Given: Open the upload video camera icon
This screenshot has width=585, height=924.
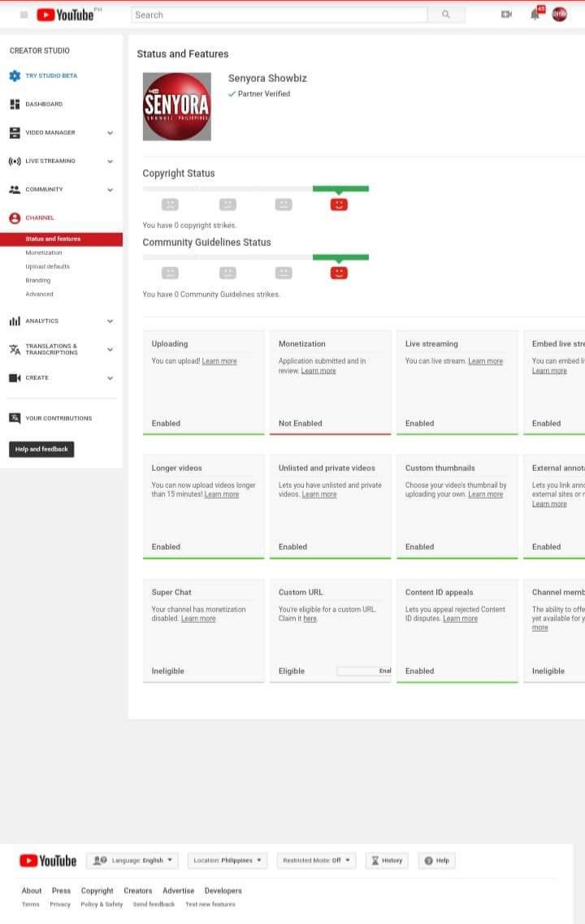Looking at the screenshot, I should [x=506, y=14].
